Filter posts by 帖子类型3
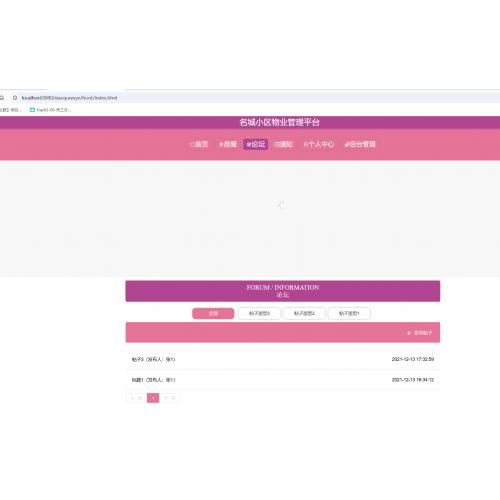The width and height of the screenshot is (500, 500). [x=259, y=313]
